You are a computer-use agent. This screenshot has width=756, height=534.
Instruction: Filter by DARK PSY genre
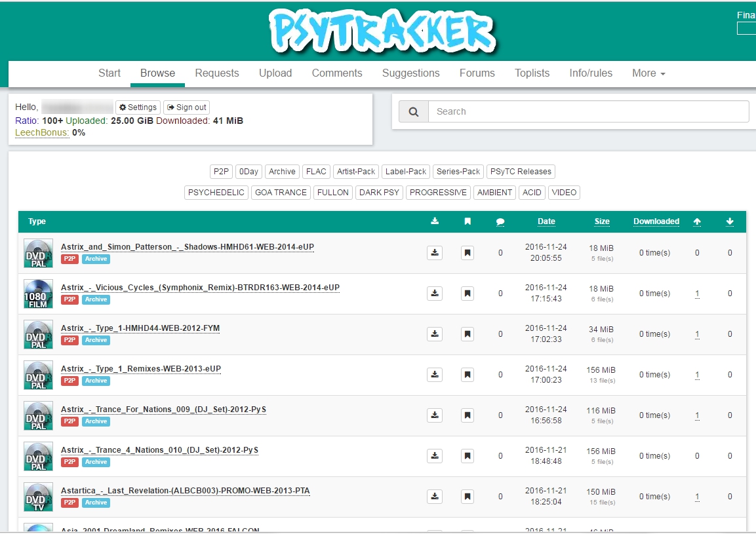(x=379, y=193)
